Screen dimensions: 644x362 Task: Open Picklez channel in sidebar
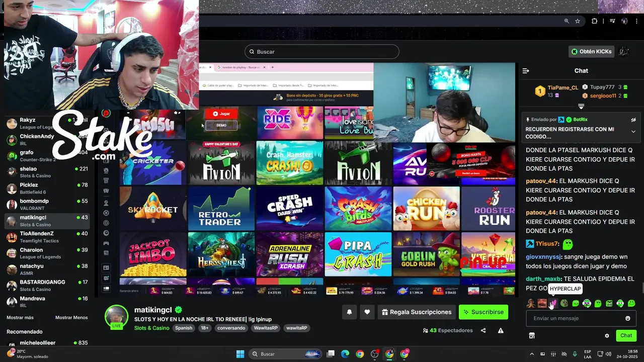click(x=47, y=188)
